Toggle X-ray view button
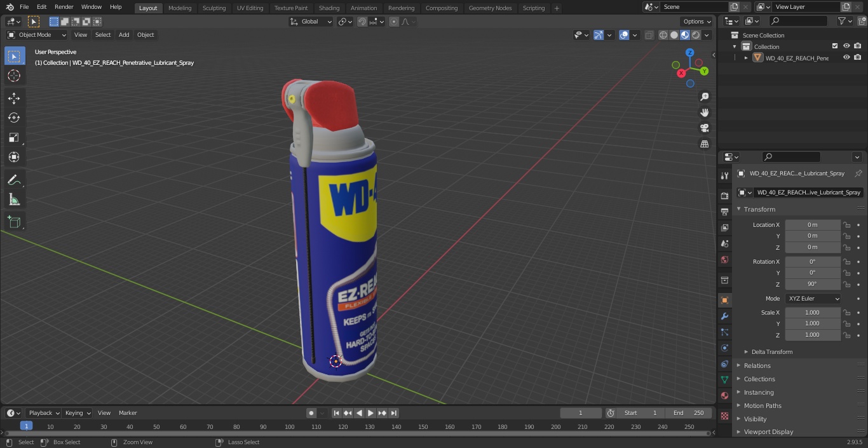Viewport: 868px width, 448px height. click(x=649, y=35)
